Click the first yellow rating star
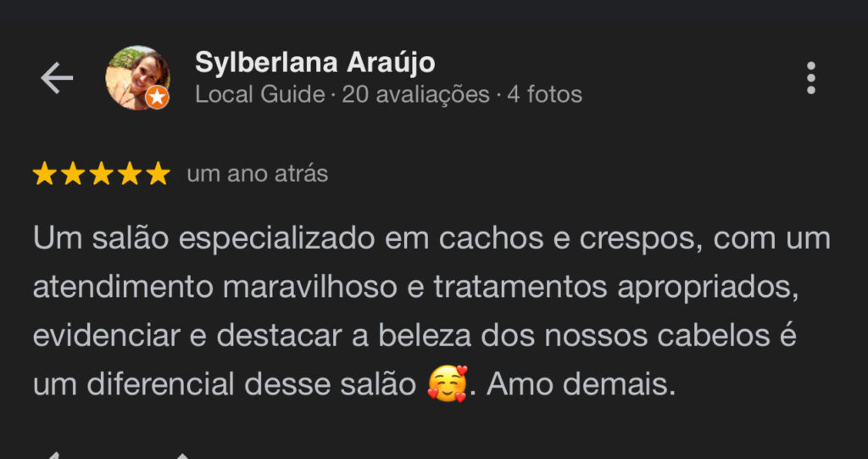Viewport: 868px width, 459px height. coord(44,174)
